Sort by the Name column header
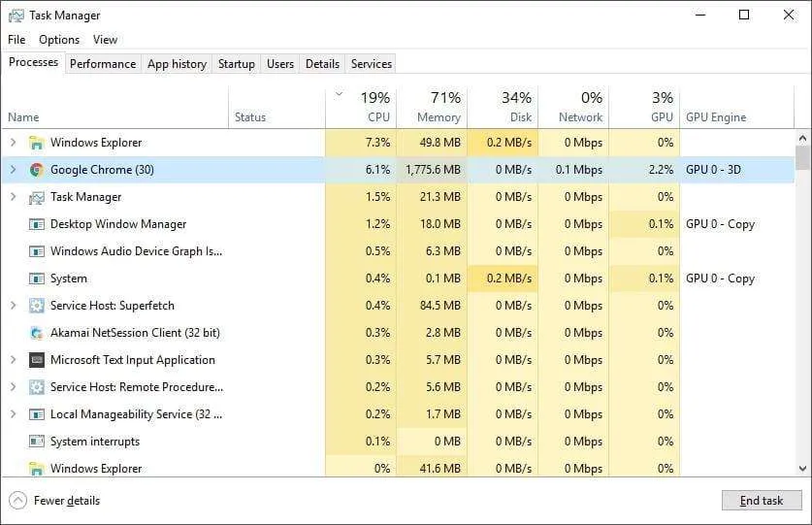Screen dimensions: 812x525 tap(115, 108)
